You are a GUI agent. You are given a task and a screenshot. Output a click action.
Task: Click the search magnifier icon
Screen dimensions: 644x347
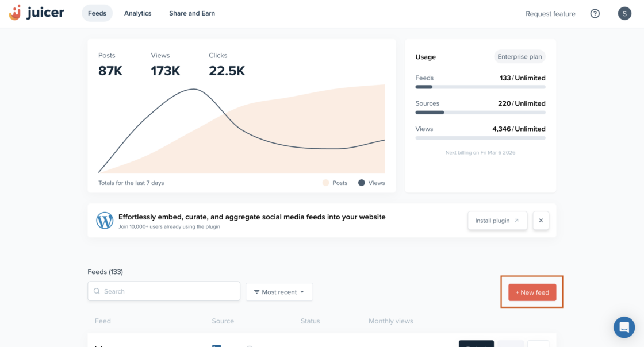point(97,291)
